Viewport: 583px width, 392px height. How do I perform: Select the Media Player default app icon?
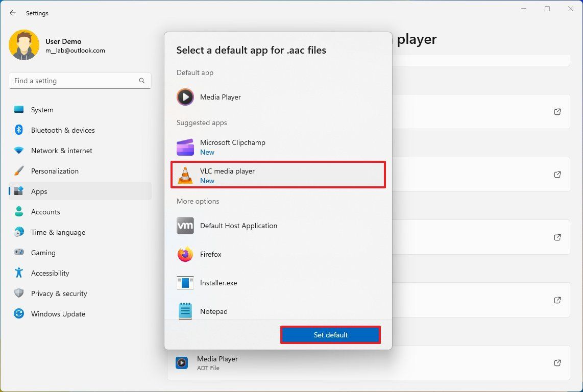[185, 97]
